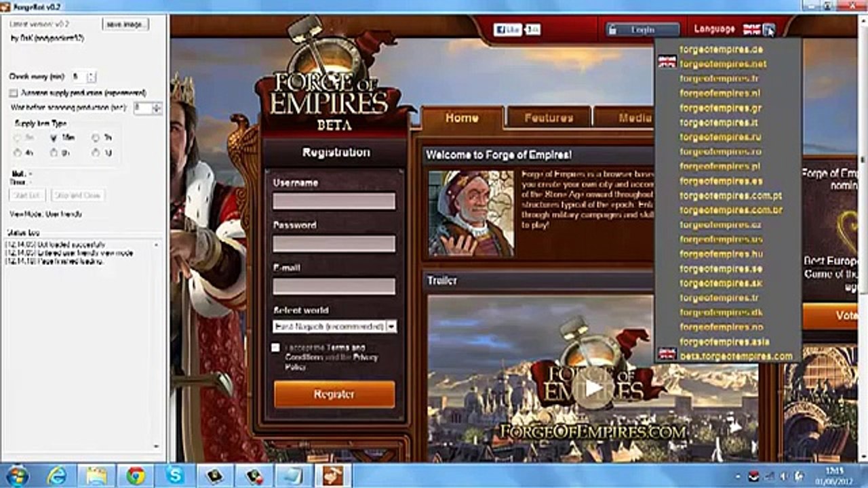Choose forgeofempires.es from language list
The image size is (868, 488).
721,181
